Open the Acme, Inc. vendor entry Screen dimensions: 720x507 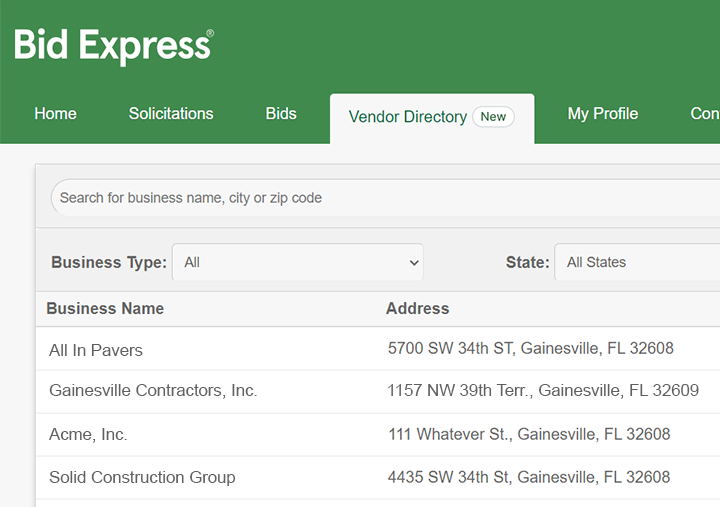pos(88,435)
